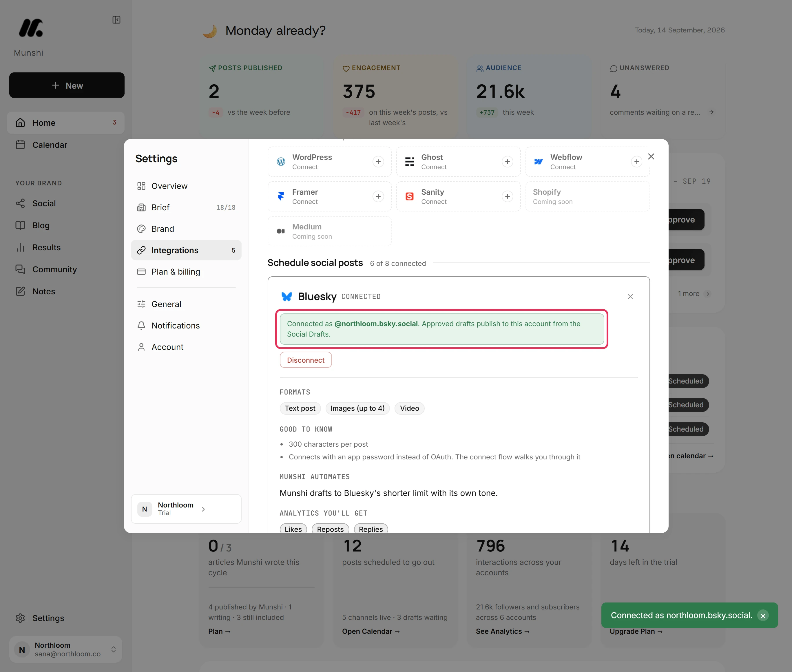Click the Medium logo icon
792x672 pixels.
281,231
